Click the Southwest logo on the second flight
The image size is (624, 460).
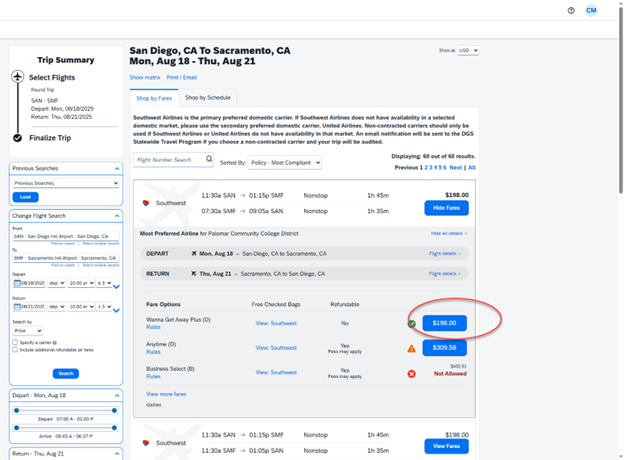[x=146, y=443]
